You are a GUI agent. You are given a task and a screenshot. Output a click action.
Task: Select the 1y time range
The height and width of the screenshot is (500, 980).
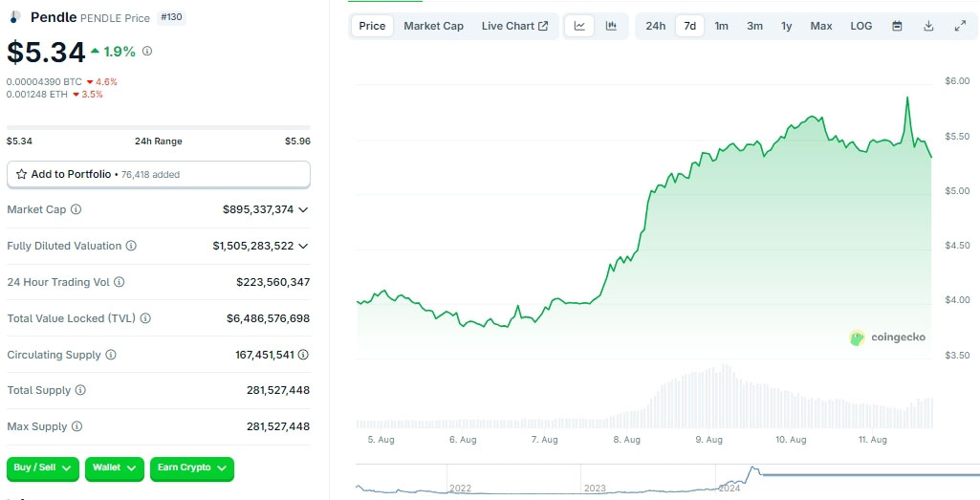pos(786,26)
